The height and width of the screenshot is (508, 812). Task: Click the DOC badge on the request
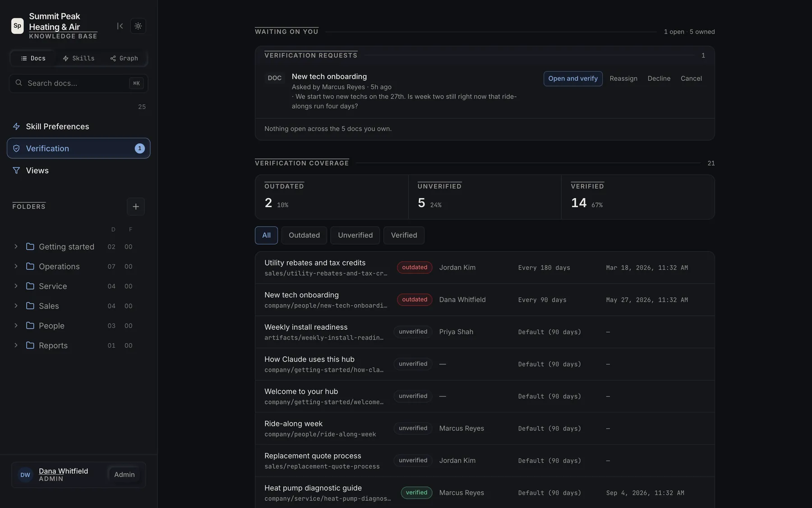(274, 78)
